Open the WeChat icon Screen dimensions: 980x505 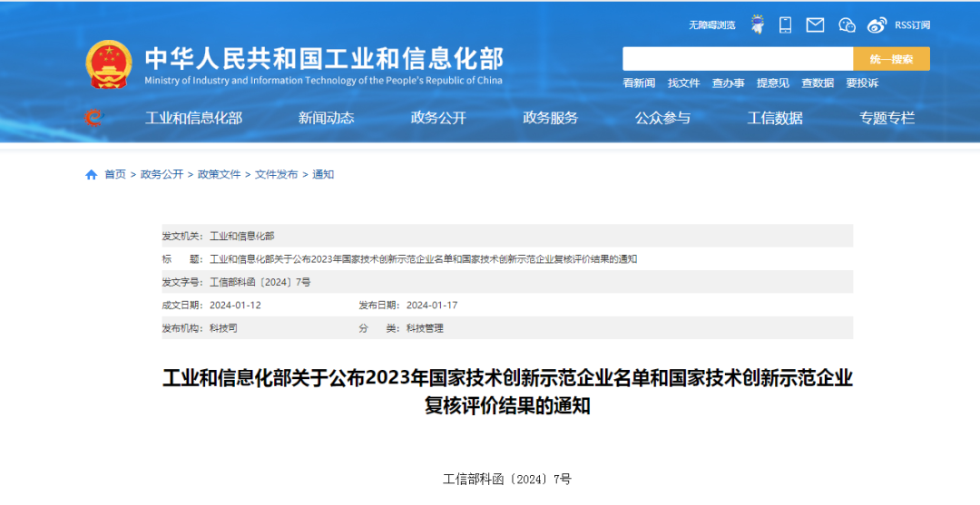(847, 25)
